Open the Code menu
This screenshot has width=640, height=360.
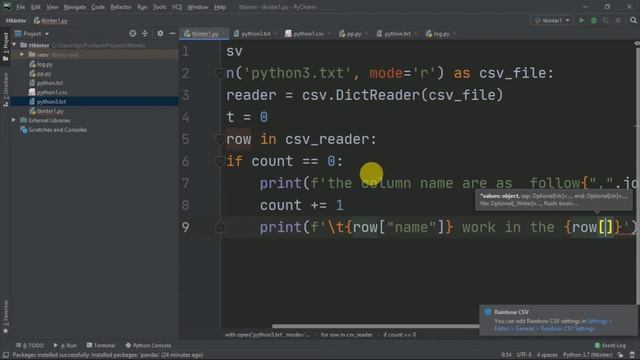[x=98, y=7]
